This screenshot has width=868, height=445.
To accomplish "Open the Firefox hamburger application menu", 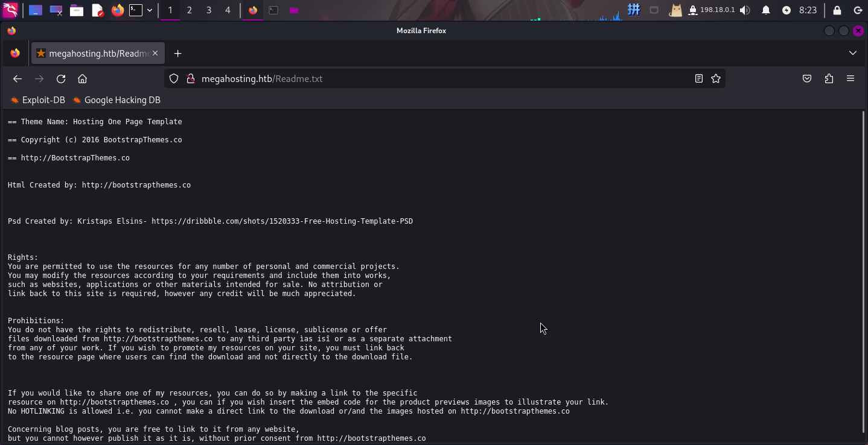I will 850,78.
